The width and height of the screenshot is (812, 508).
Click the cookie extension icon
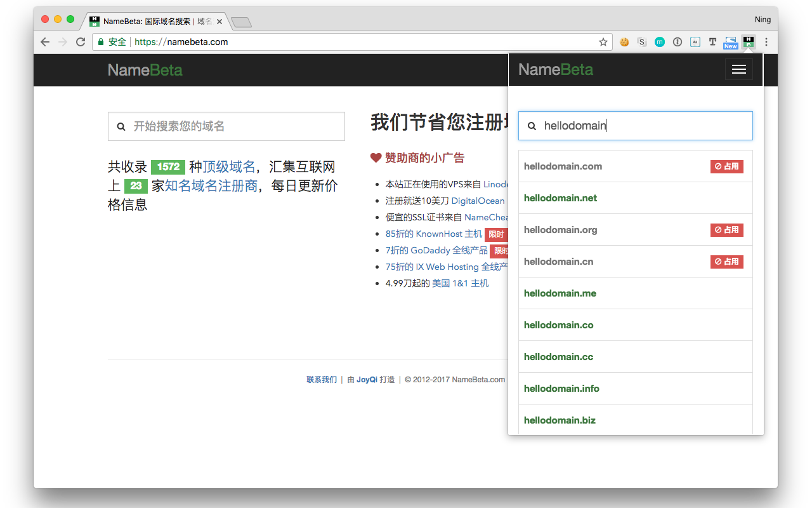(624, 42)
